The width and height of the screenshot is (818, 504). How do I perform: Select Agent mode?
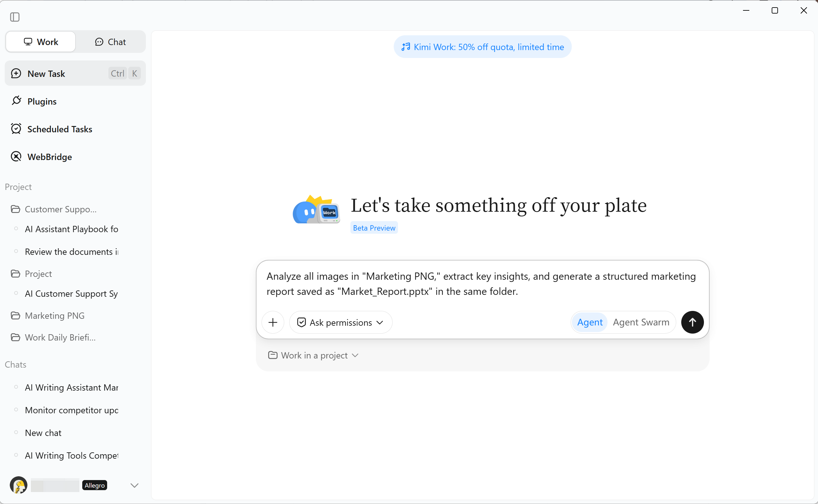[590, 322]
